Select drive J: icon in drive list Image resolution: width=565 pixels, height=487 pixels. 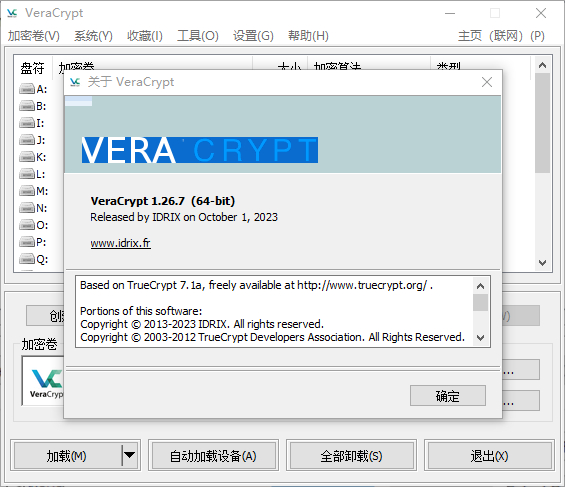(x=27, y=140)
